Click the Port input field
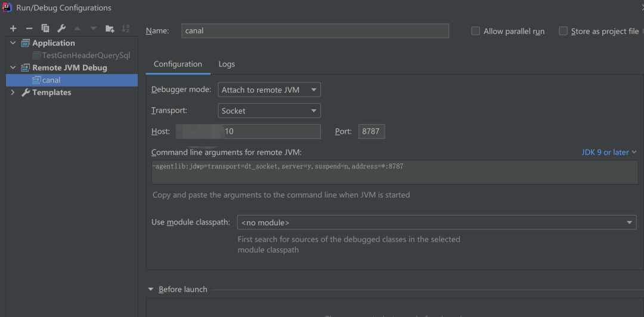The height and width of the screenshot is (317, 644). tap(371, 131)
